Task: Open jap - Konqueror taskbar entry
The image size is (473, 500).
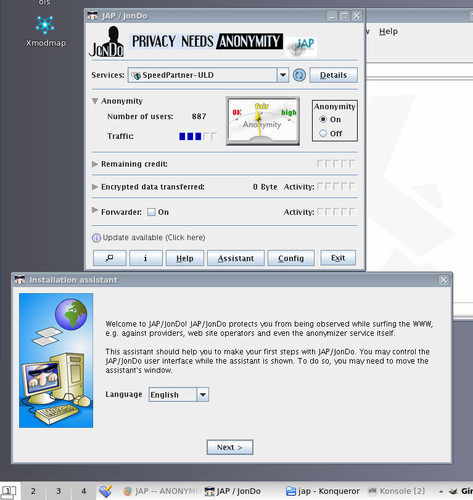Action: 323,491
